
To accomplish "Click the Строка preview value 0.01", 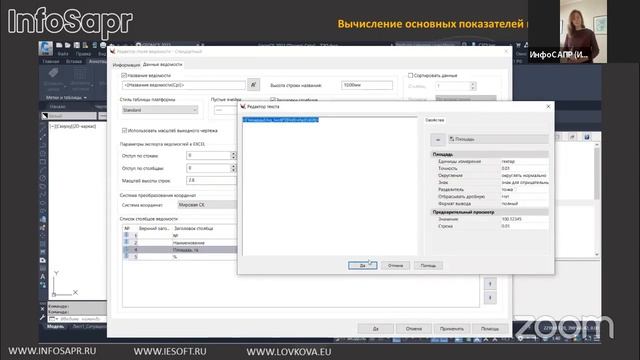I will (524, 226).
